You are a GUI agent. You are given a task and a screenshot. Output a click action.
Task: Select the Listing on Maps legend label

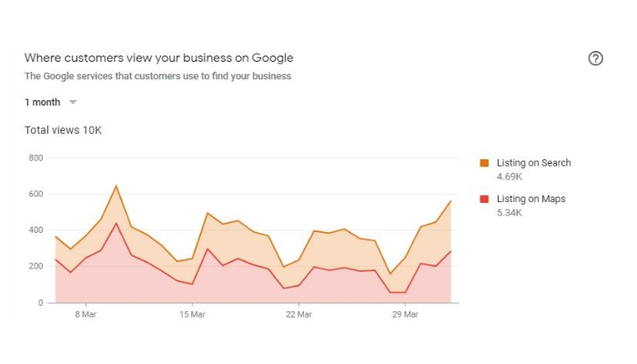click(531, 198)
